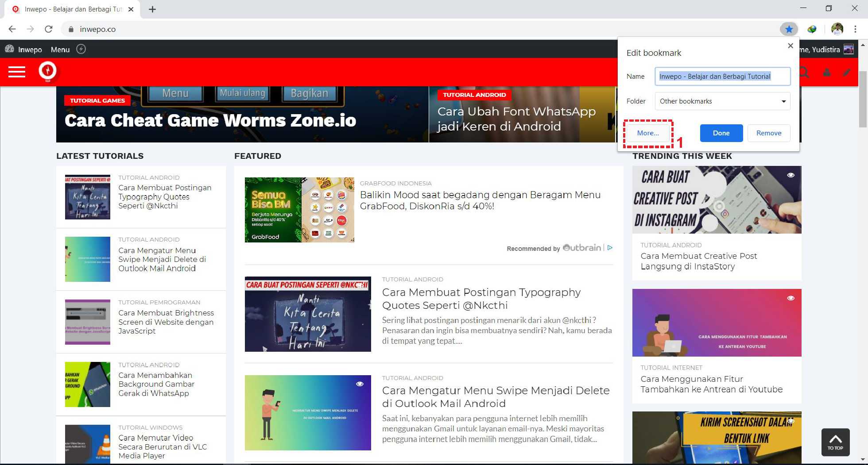Image resolution: width=868 pixels, height=465 pixels.
Task: Open a new browser tab
Action: click(152, 9)
